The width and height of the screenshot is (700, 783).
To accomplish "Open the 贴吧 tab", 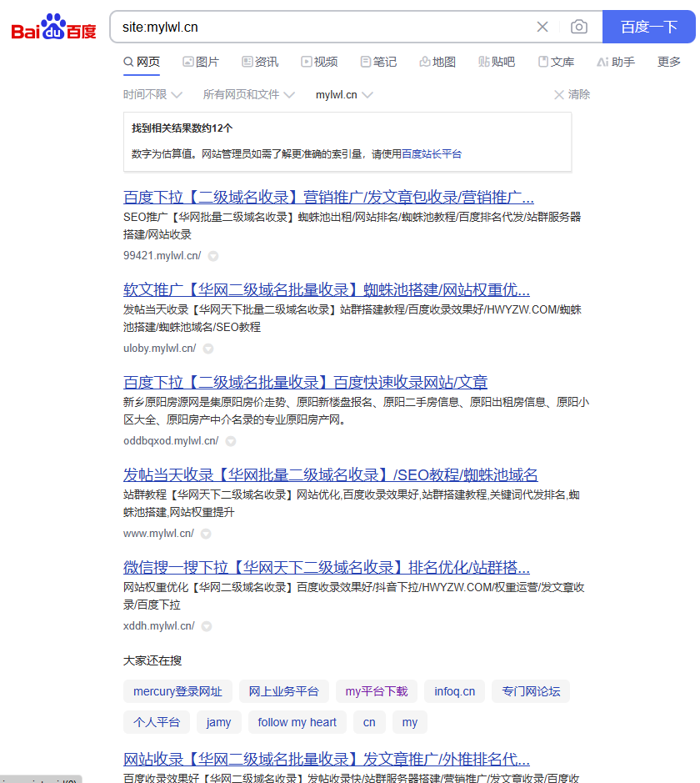I will 497,62.
